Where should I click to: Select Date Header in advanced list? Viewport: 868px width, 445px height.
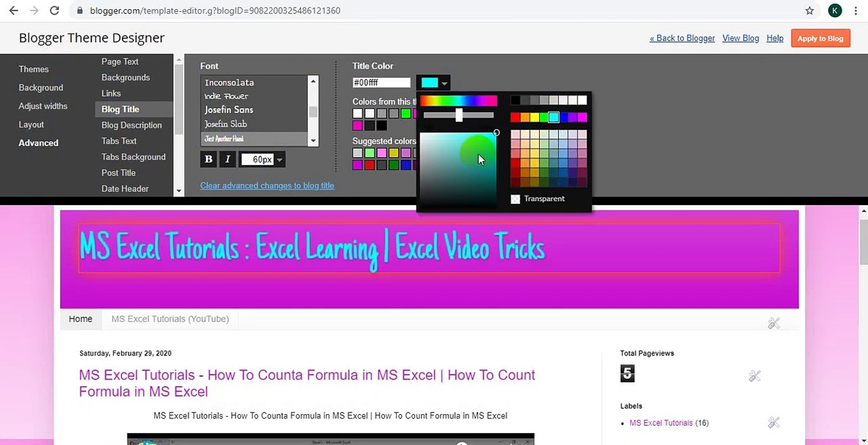coord(125,189)
